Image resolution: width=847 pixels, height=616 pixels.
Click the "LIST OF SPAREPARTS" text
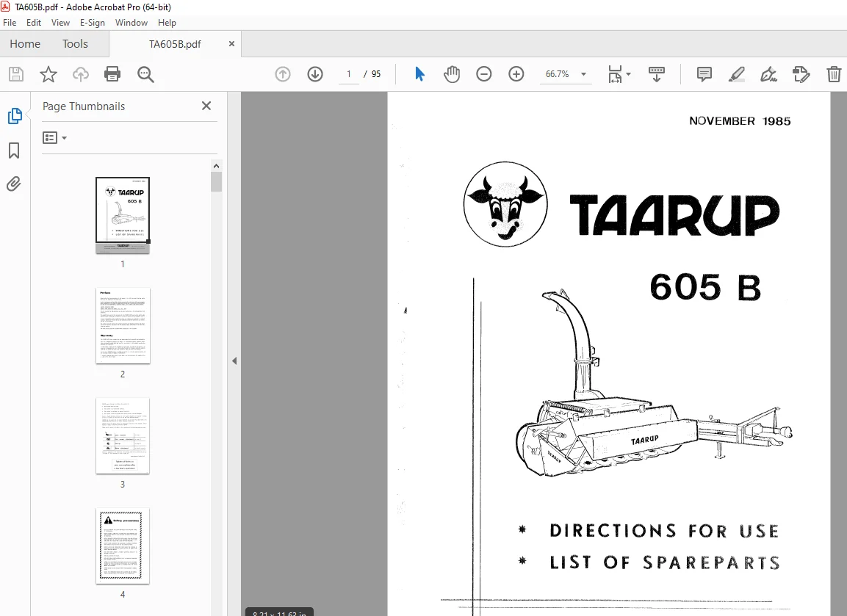[x=665, y=562]
